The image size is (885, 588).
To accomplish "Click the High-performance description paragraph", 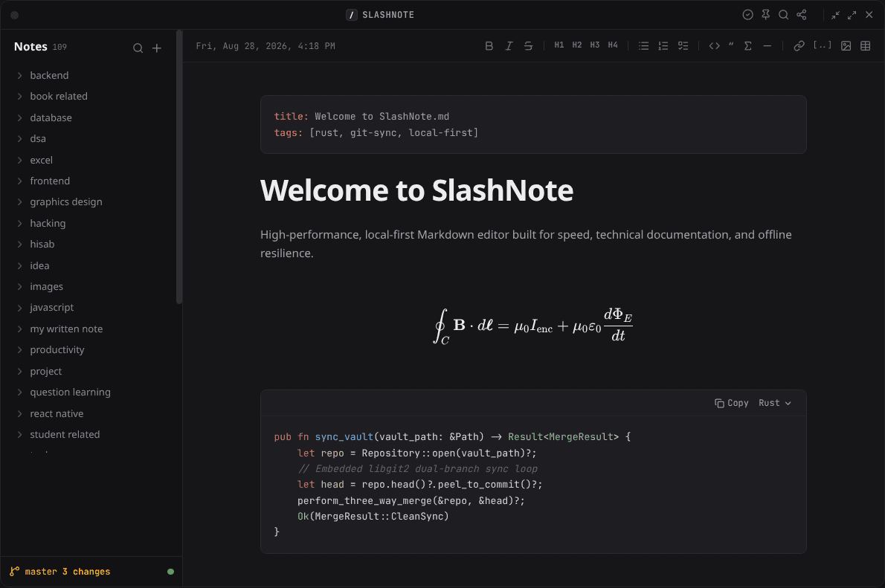I will [526, 244].
